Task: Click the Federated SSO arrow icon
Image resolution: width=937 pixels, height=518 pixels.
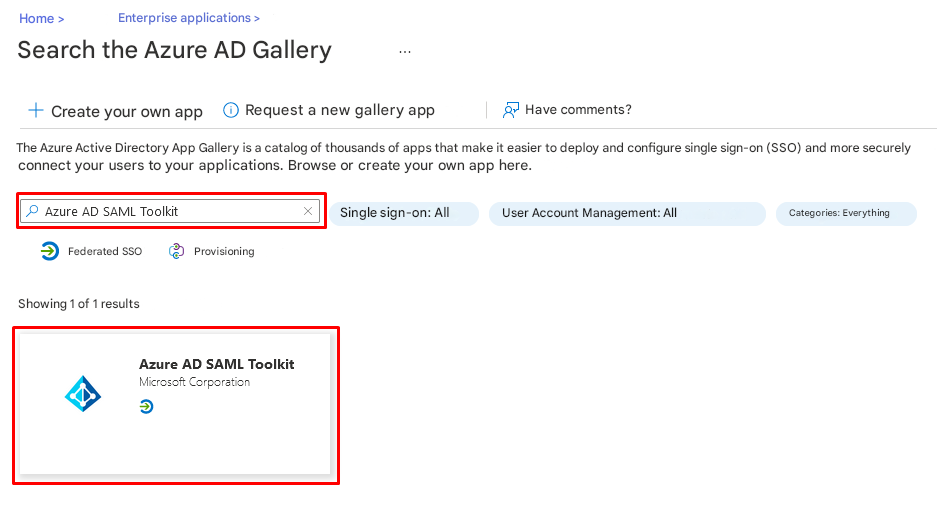Action: (x=50, y=251)
